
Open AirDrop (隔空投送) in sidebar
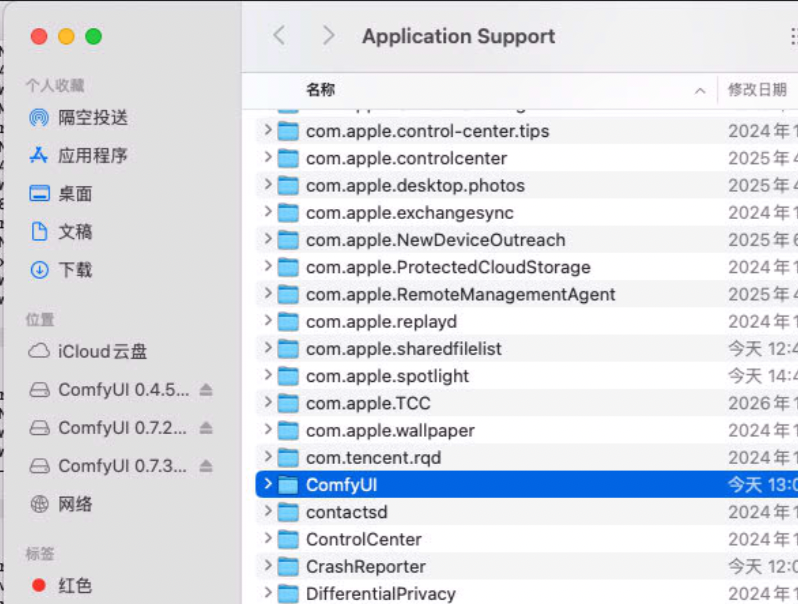click(x=92, y=117)
